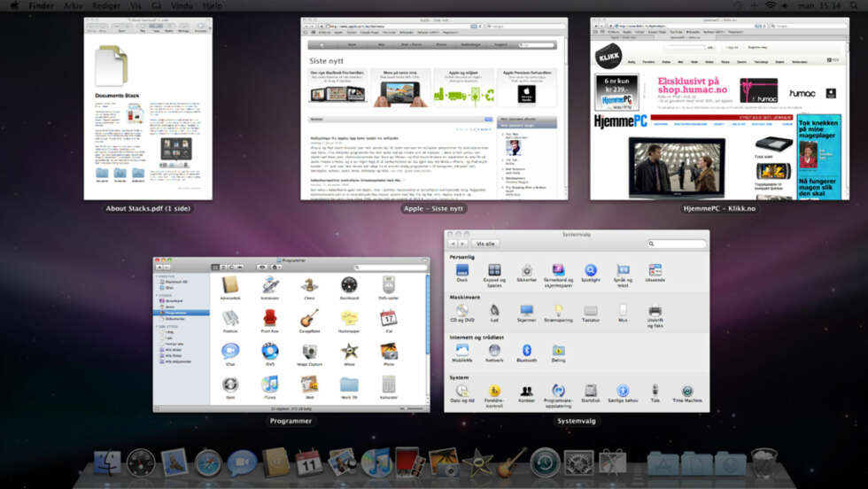
Task: Open the Utseende pane in Systemvalg
Action: tap(655, 273)
